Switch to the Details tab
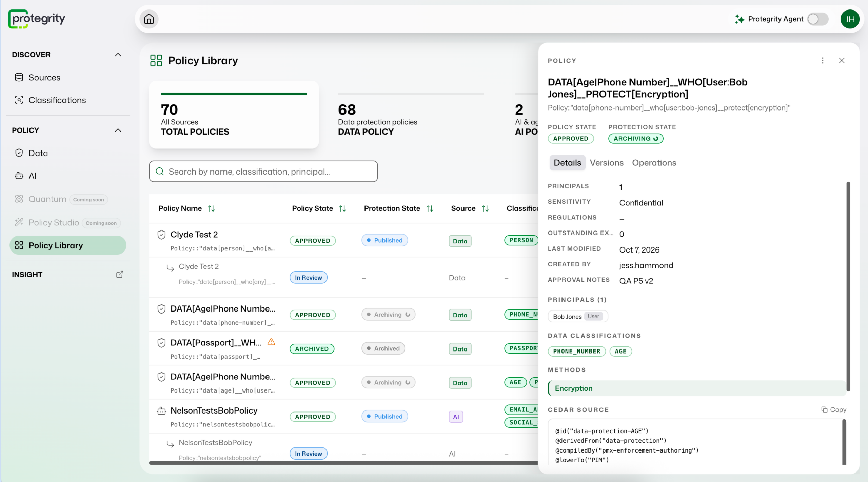 (x=567, y=163)
